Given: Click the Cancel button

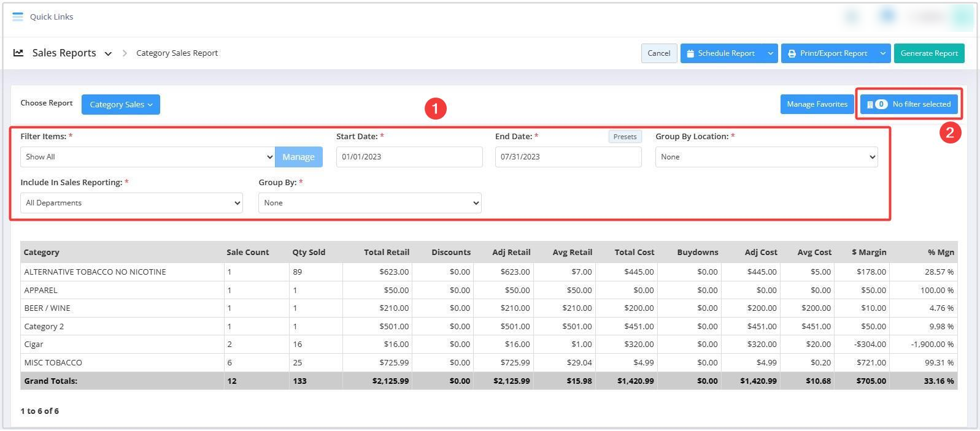Looking at the screenshot, I should [x=659, y=53].
